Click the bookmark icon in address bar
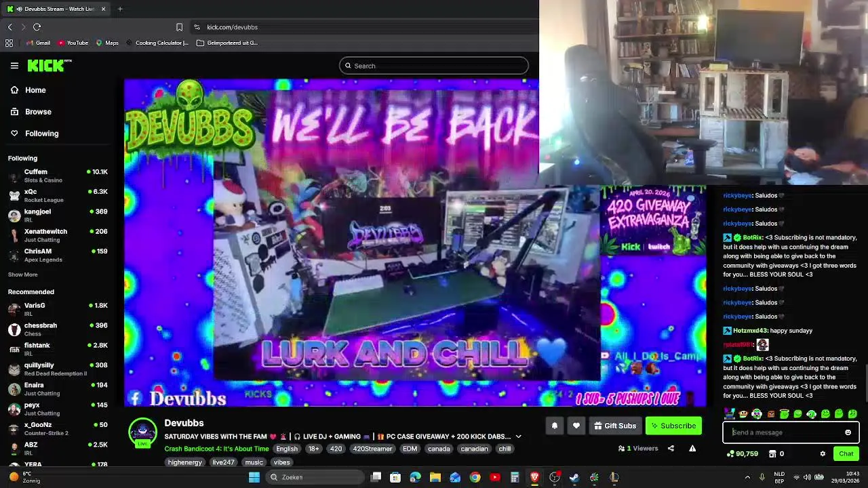 pyautogui.click(x=179, y=27)
